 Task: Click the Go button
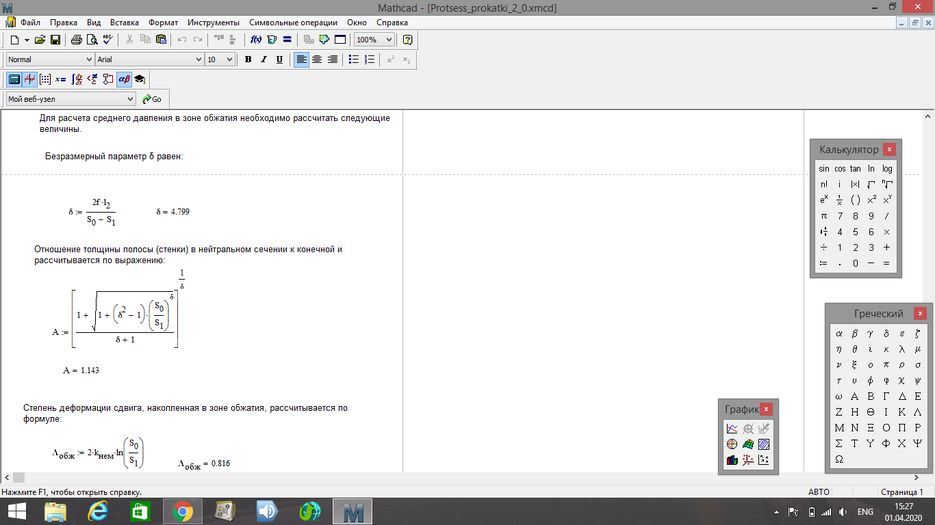(x=153, y=99)
